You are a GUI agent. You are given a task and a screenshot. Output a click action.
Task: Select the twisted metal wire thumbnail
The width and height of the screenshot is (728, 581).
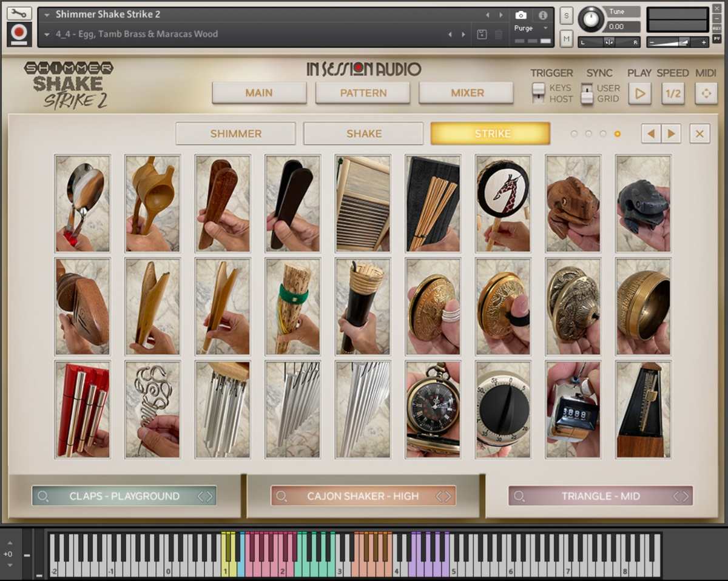152,409
